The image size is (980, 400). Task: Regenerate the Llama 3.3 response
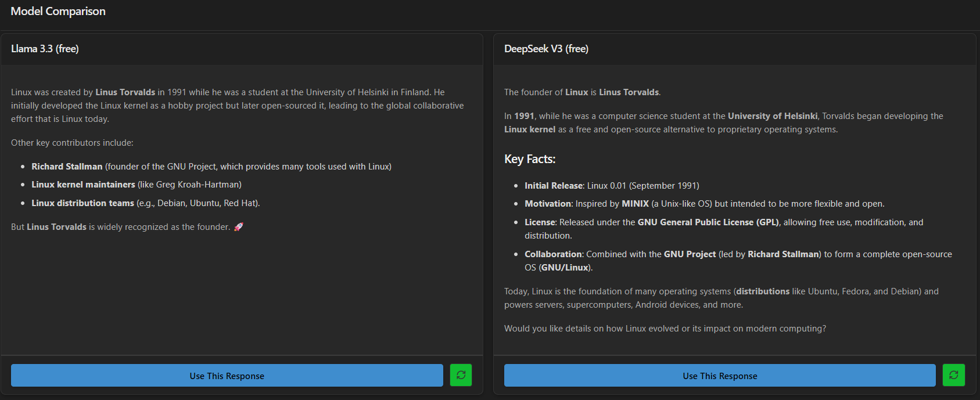click(x=461, y=375)
